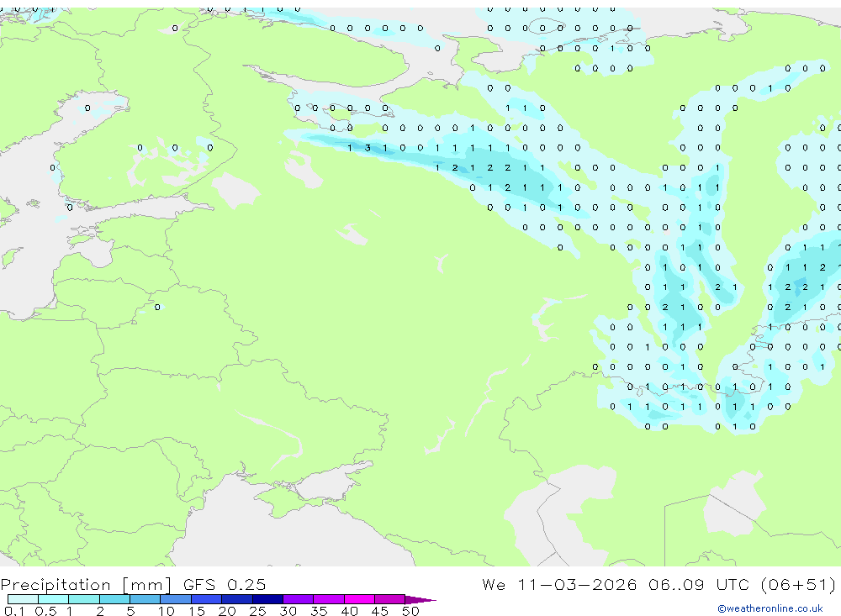The height and width of the screenshot is (616, 841).
Task: Click the 25–30 mm navy legend swatch
Action: [267, 599]
